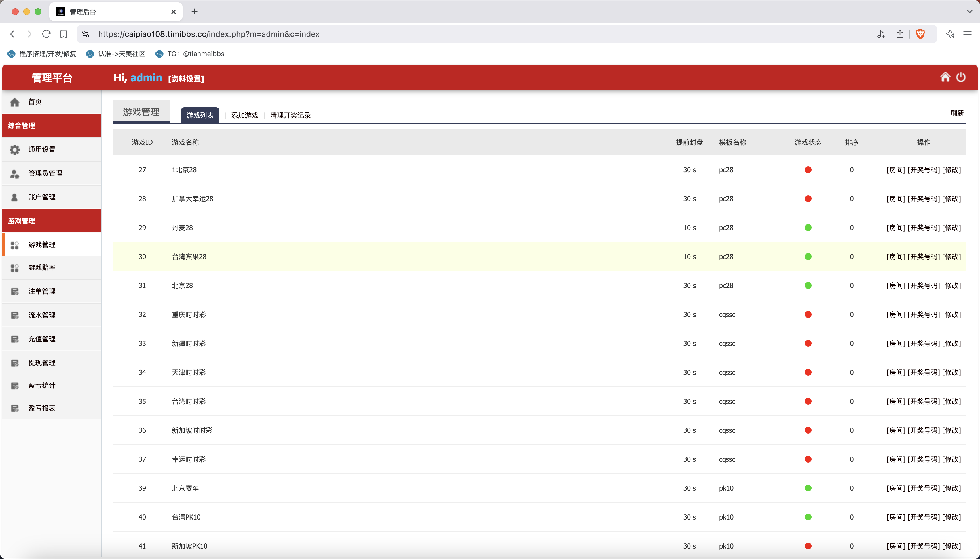This screenshot has height=559, width=980.
Task: Click the 流水管理 sidebar icon
Action: pyautogui.click(x=14, y=315)
